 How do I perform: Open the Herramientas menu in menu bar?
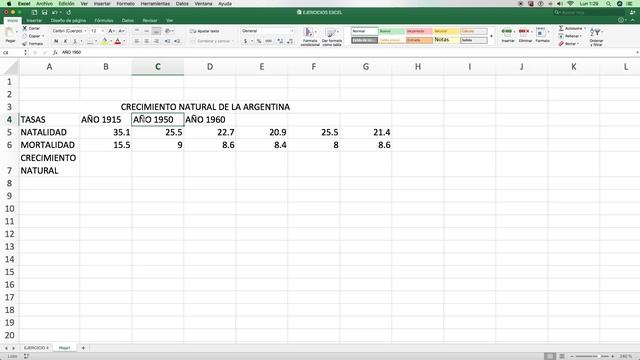[155, 3]
